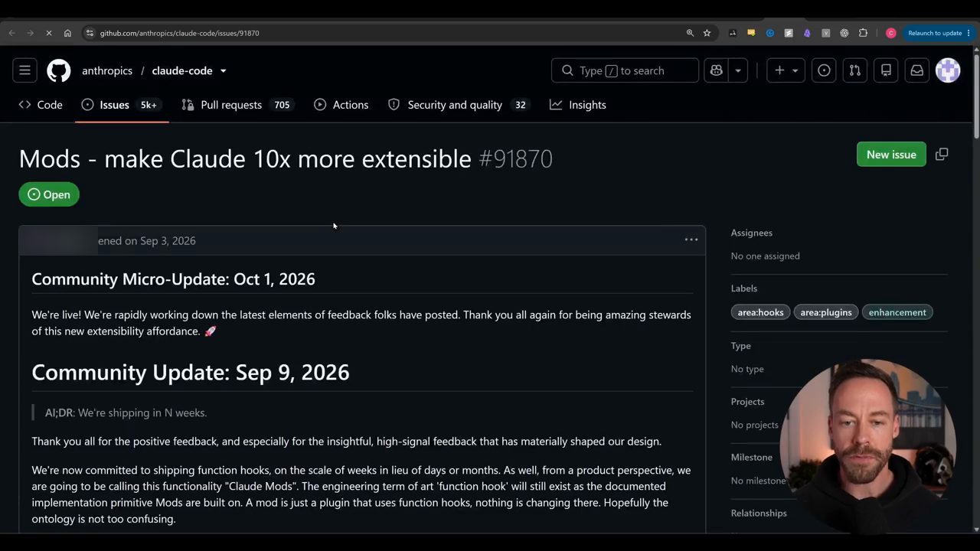The image size is (980, 551).
Task: Open the Pull requests tab
Action: coord(237,105)
